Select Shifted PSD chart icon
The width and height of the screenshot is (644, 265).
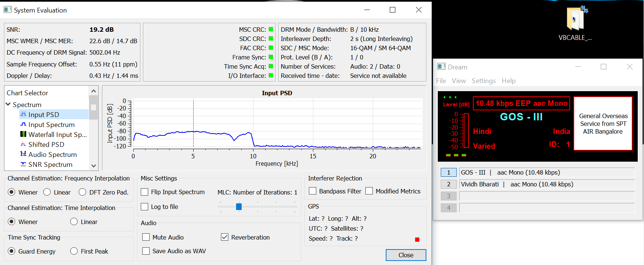pos(23,144)
